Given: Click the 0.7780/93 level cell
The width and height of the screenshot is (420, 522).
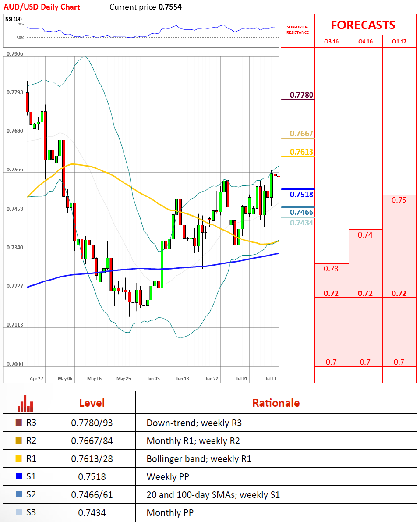Looking at the screenshot, I should 92,423.
